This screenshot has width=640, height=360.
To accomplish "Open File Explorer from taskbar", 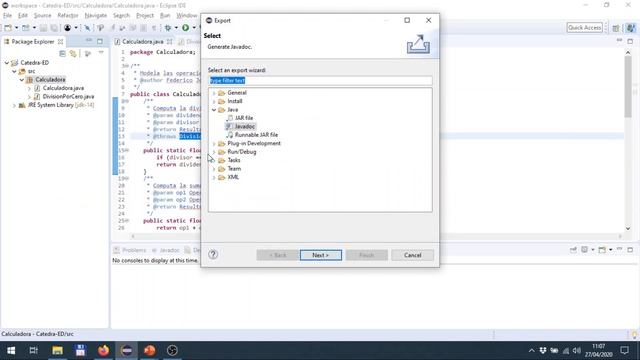I will point(57,351).
